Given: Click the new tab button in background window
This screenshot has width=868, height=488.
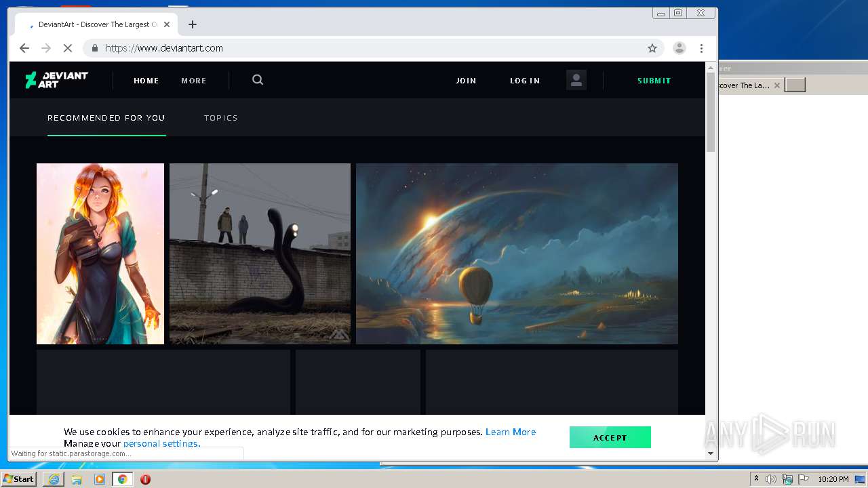Looking at the screenshot, I should (795, 85).
